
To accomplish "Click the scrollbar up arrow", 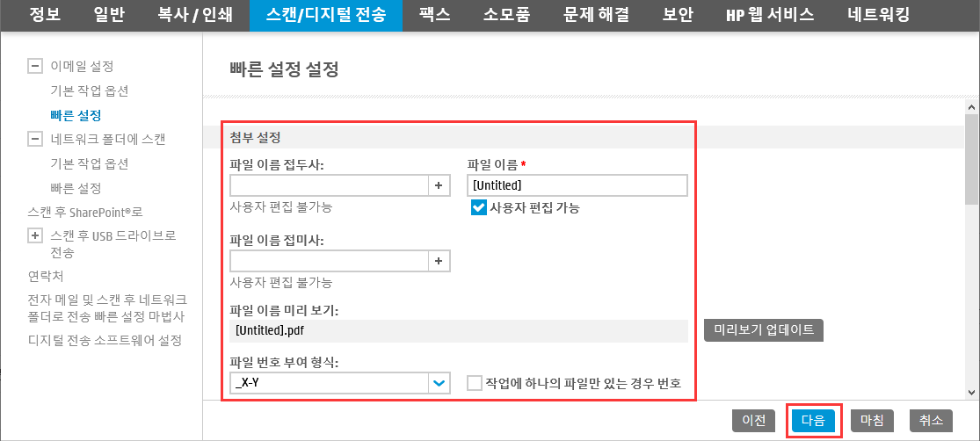I will click(x=972, y=105).
